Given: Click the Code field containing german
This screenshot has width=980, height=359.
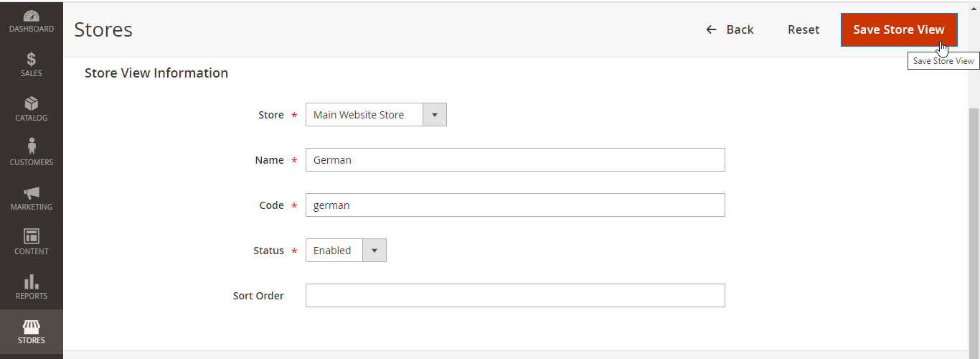Looking at the screenshot, I should 515,205.
